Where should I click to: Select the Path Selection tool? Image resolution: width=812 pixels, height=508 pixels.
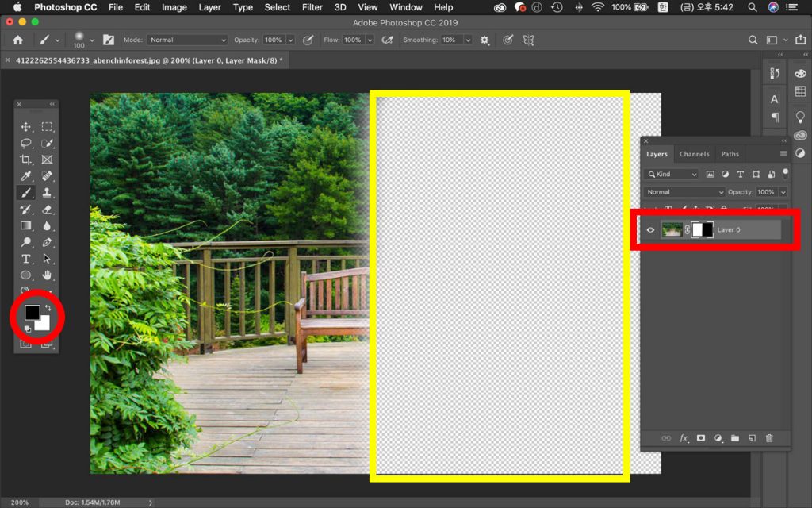pyautogui.click(x=47, y=259)
